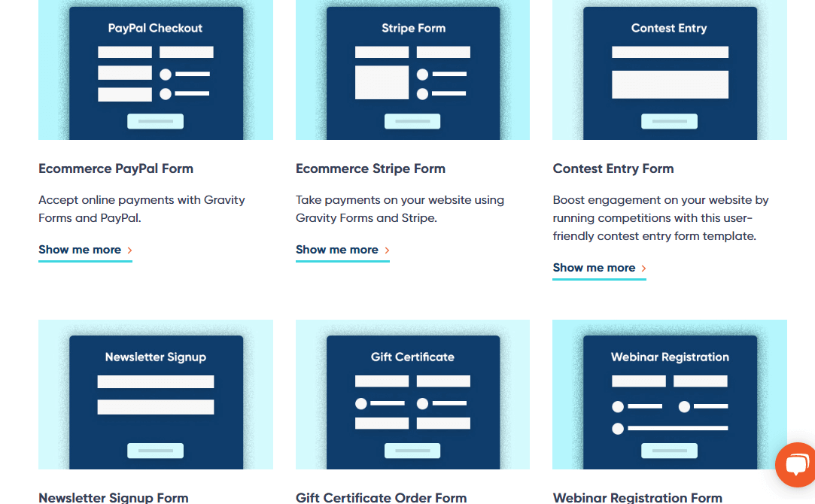Viewport: 815px width, 504px height.
Task: Click the chevron next to Stripe's Show me more
Action: pos(387,250)
